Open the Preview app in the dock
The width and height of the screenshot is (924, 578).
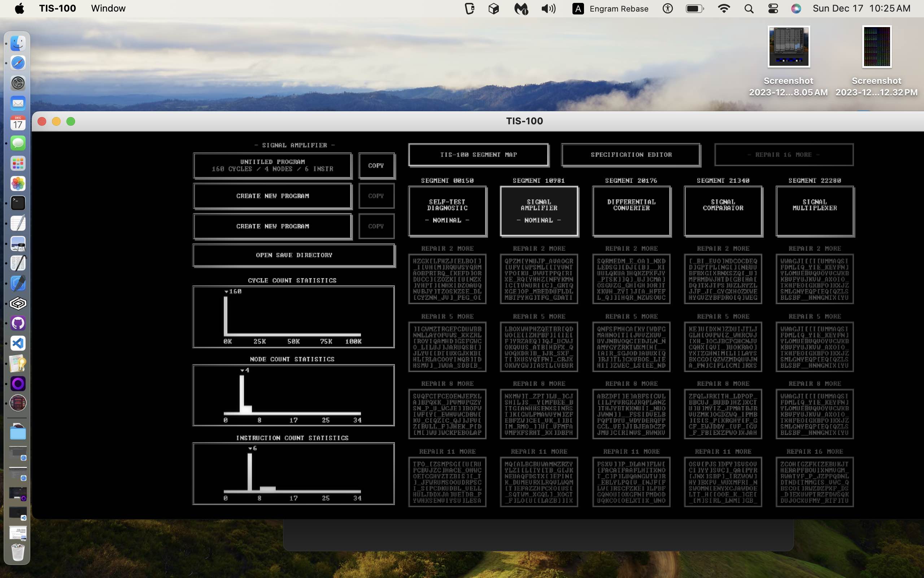click(18, 243)
